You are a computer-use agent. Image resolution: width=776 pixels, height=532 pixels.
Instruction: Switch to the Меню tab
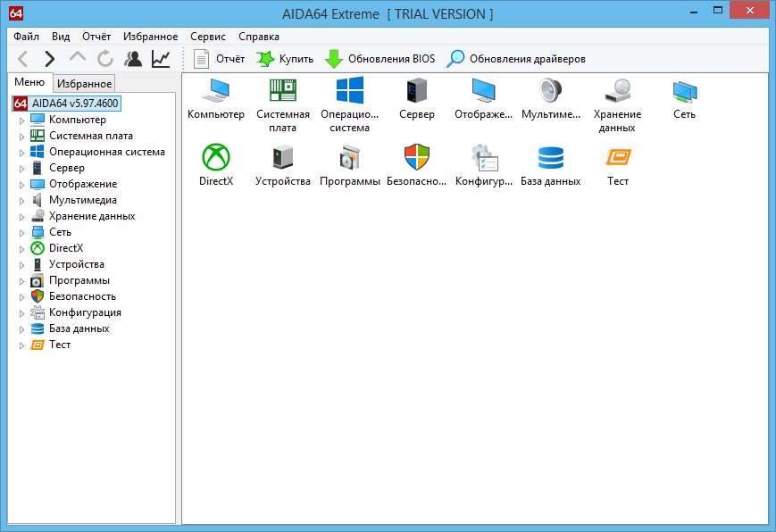[x=29, y=82]
